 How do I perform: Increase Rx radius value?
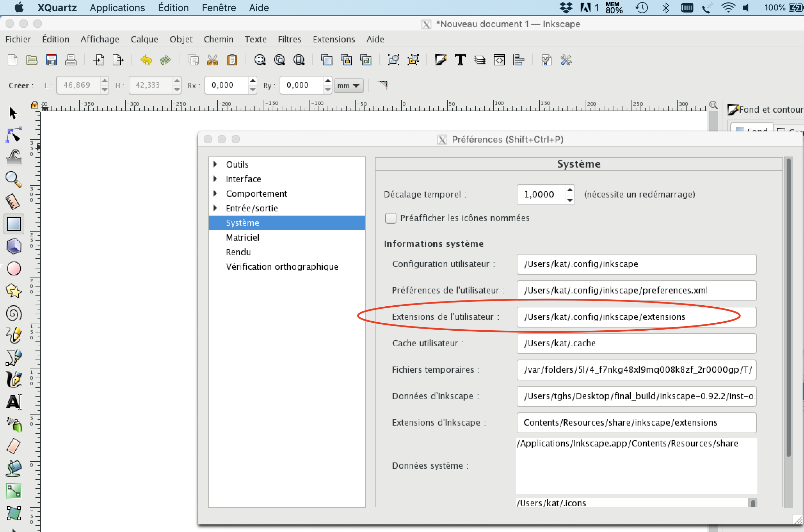253,81
